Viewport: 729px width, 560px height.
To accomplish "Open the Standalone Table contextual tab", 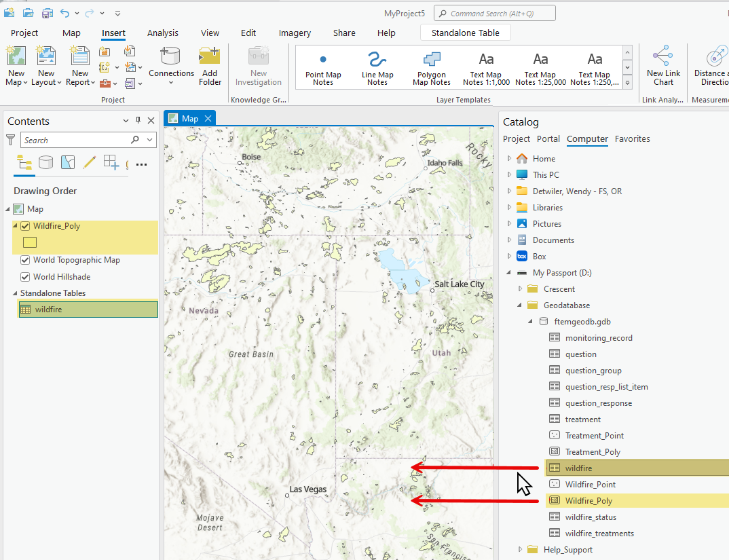I will coord(466,33).
